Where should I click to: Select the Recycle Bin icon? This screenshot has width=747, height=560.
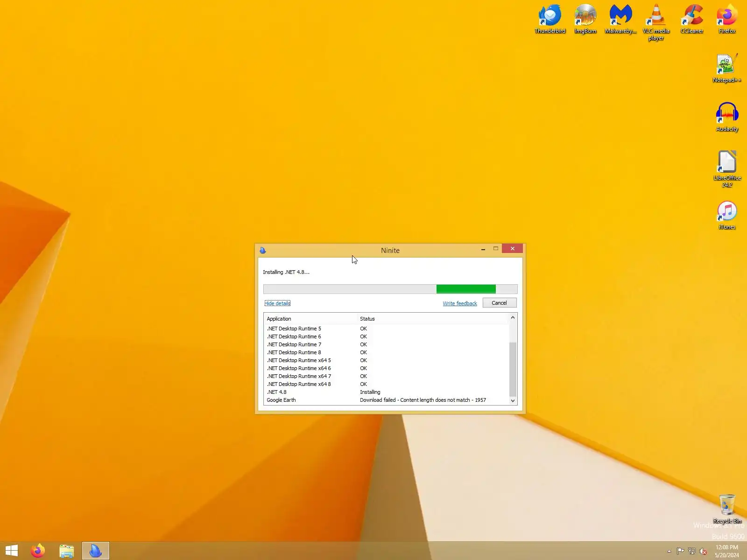click(x=727, y=509)
